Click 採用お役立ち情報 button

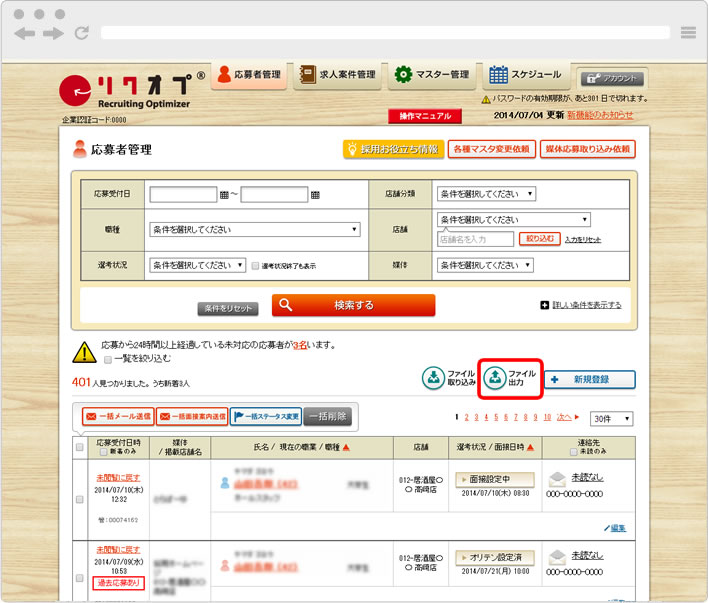[x=394, y=149]
